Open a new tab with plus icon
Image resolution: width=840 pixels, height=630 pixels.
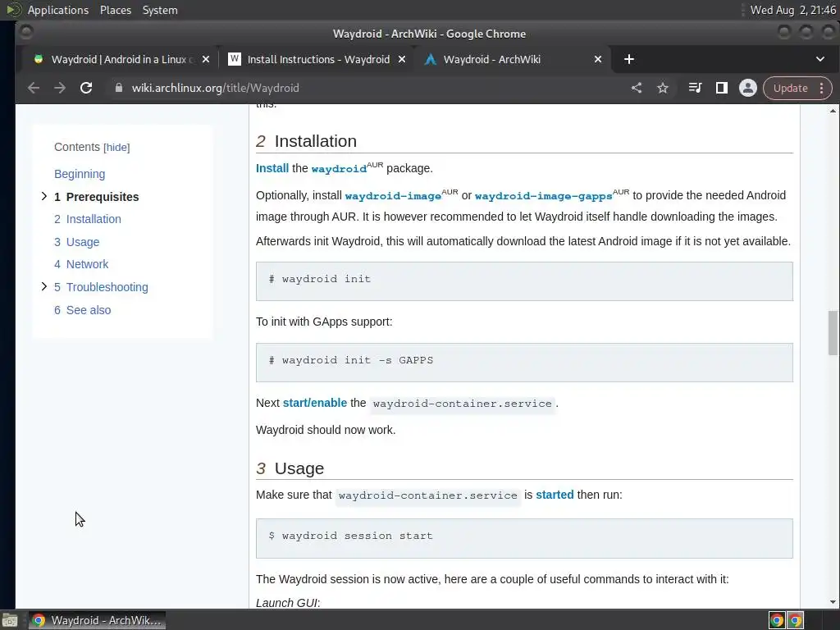click(x=629, y=59)
